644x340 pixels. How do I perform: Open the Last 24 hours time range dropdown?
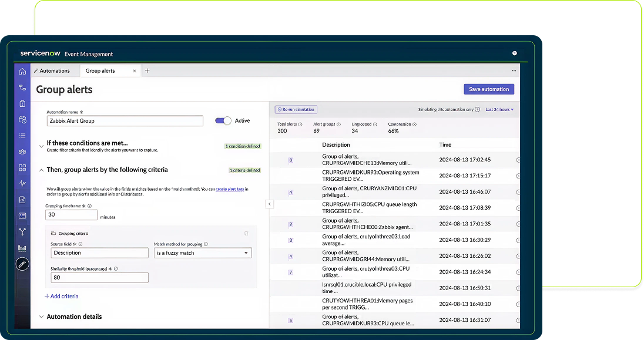(x=499, y=109)
